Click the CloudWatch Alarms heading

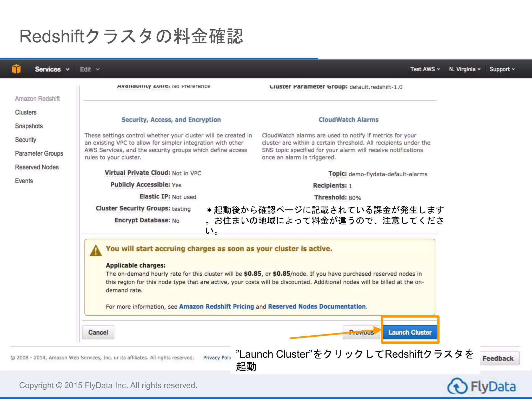(x=349, y=120)
